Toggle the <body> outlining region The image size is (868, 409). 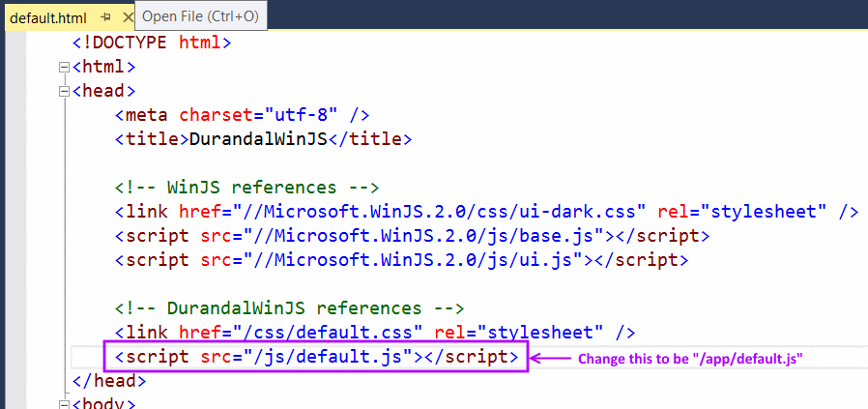64,404
